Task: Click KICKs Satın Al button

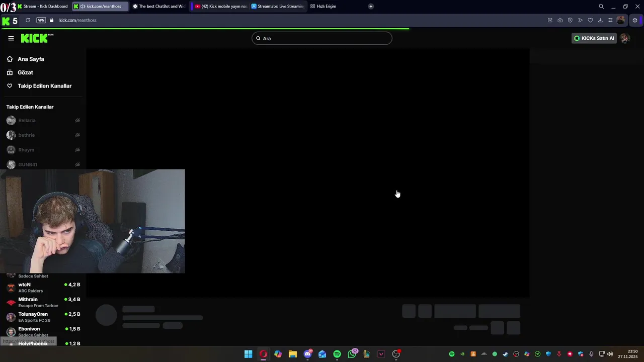Action: (x=594, y=38)
